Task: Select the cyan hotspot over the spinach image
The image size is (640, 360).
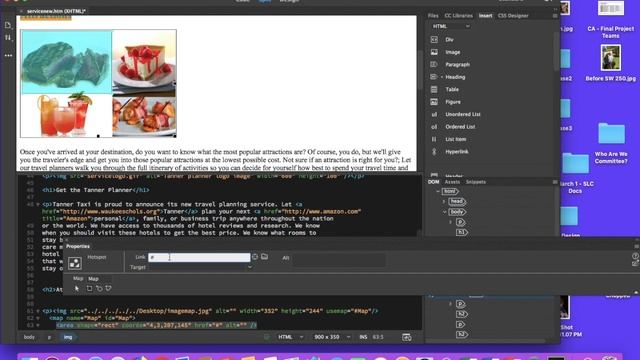Action: point(67,62)
